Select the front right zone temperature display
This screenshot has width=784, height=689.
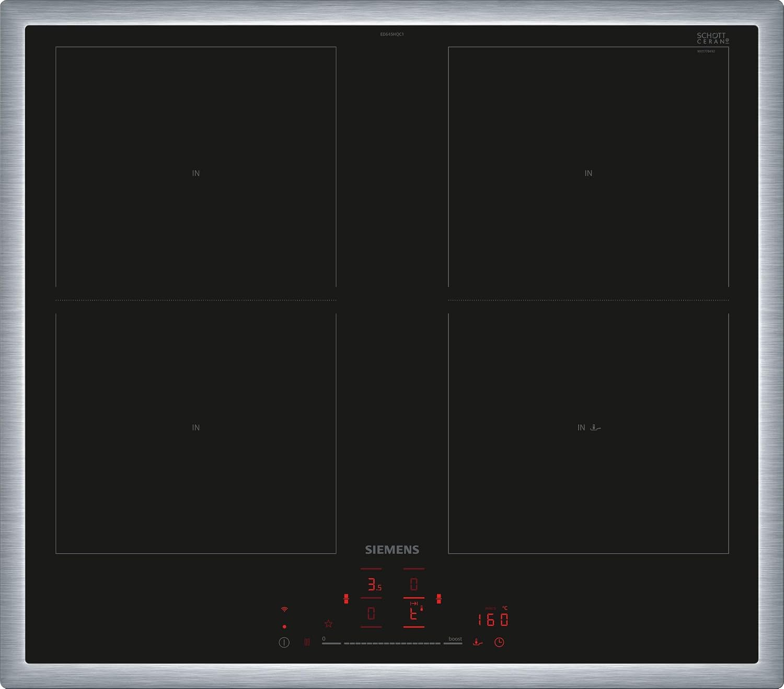[414, 613]
